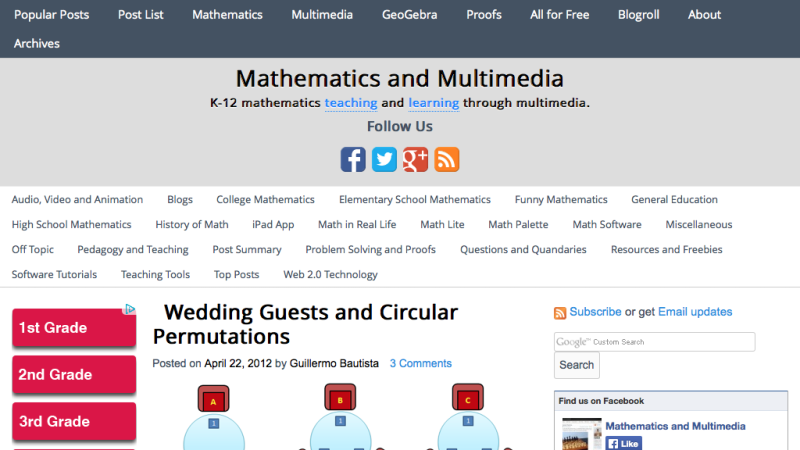The height and width of the screenshot is (450, 800).
Task: Open the Popular Posts menu item
Action: pyautogui.click(x=52, y=15)
